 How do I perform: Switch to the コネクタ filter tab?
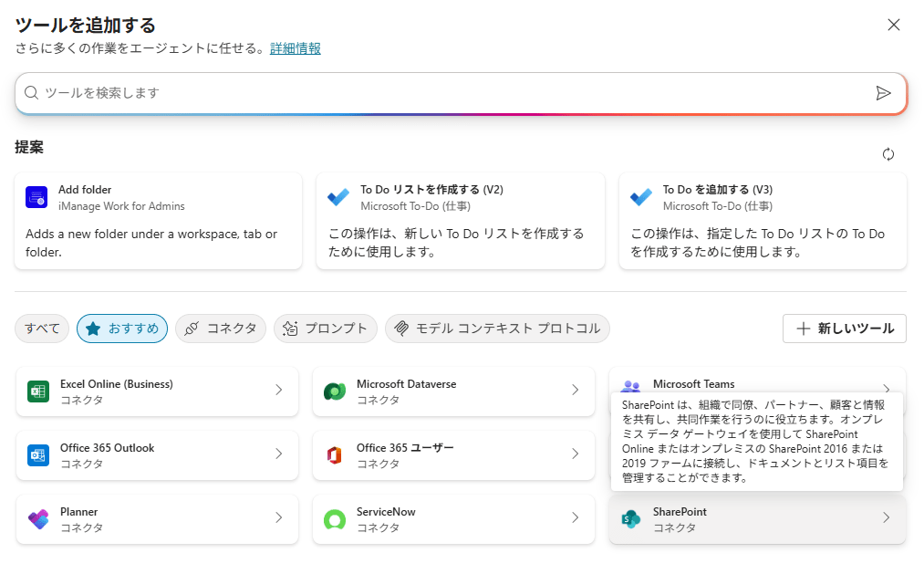coord(221,329)
